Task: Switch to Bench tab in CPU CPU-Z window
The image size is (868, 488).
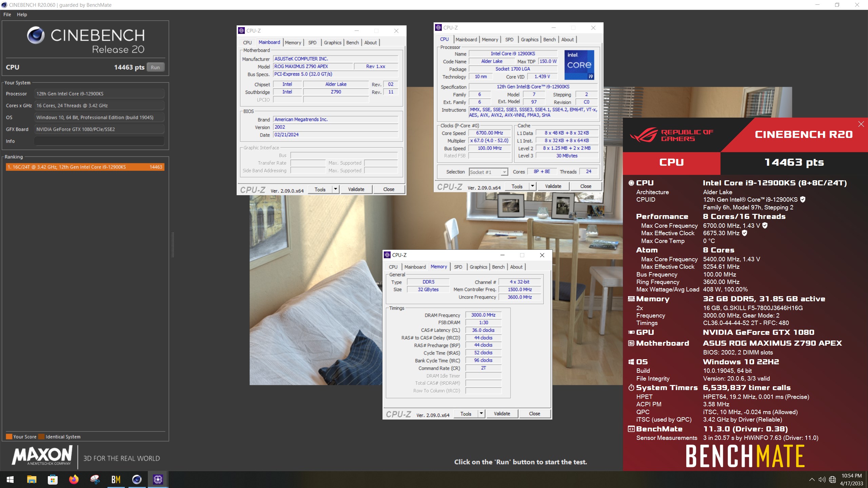Action: point(549,40)
